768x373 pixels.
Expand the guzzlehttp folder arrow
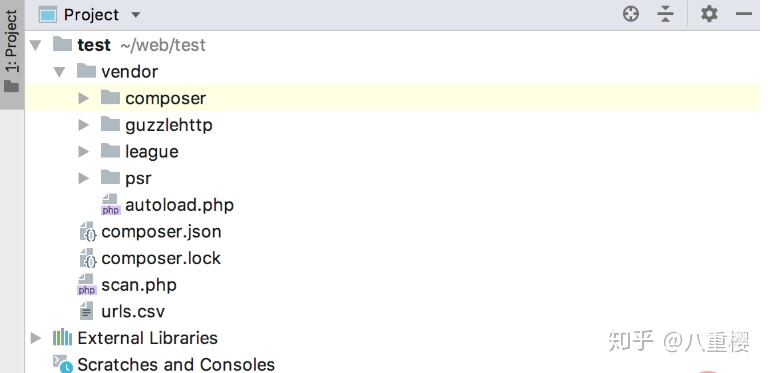point(84,125)
